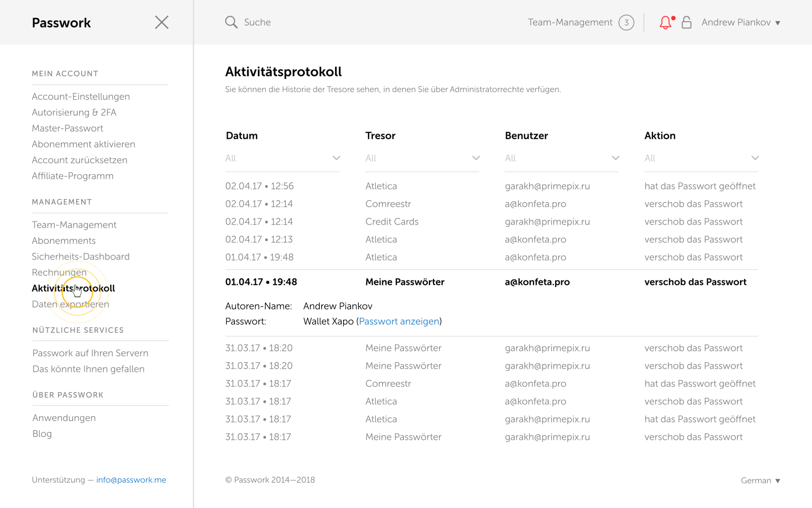This screenshot has width=812, height=508.
Task: Open the Team-Management counter badge 3
Action: pyautogui.click(x=626, y=22)
